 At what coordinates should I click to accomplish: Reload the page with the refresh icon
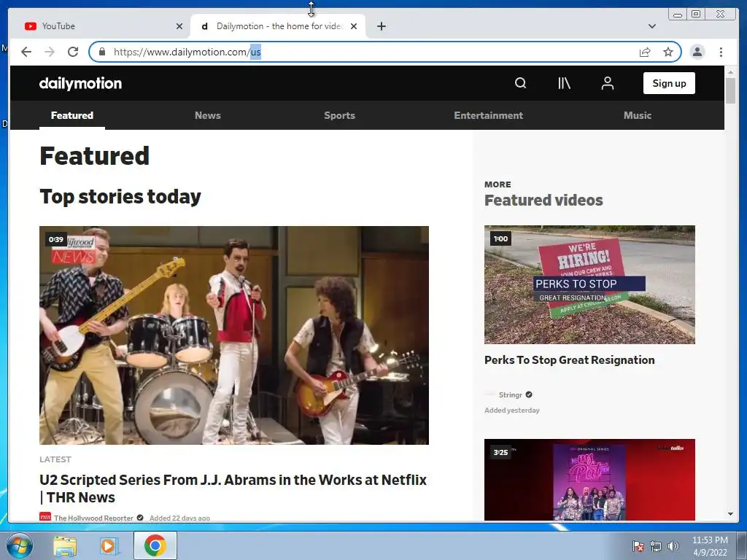pyautogui.click(x=73, y=52)
